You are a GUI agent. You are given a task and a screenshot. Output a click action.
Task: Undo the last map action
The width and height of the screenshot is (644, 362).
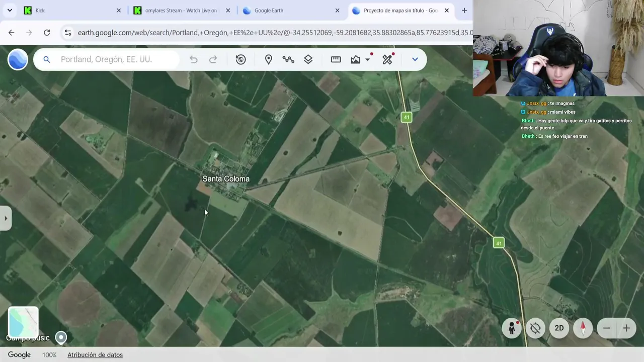[194, 59]
